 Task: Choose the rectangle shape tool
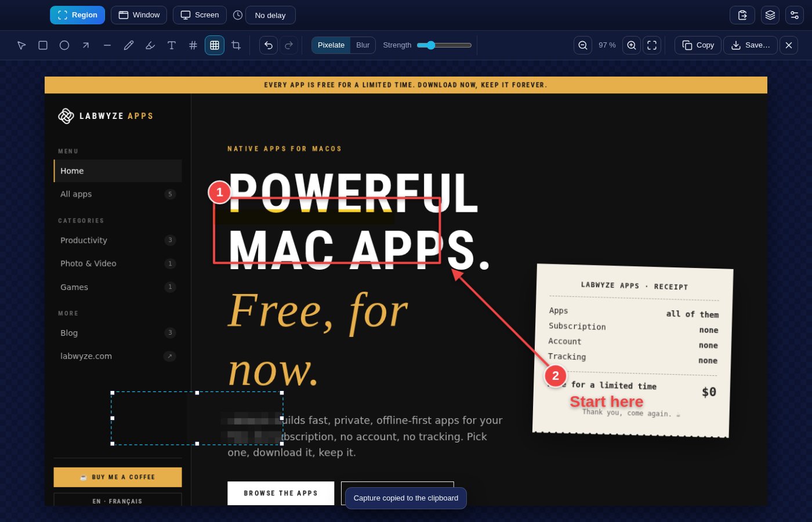[x=43, y=45]
